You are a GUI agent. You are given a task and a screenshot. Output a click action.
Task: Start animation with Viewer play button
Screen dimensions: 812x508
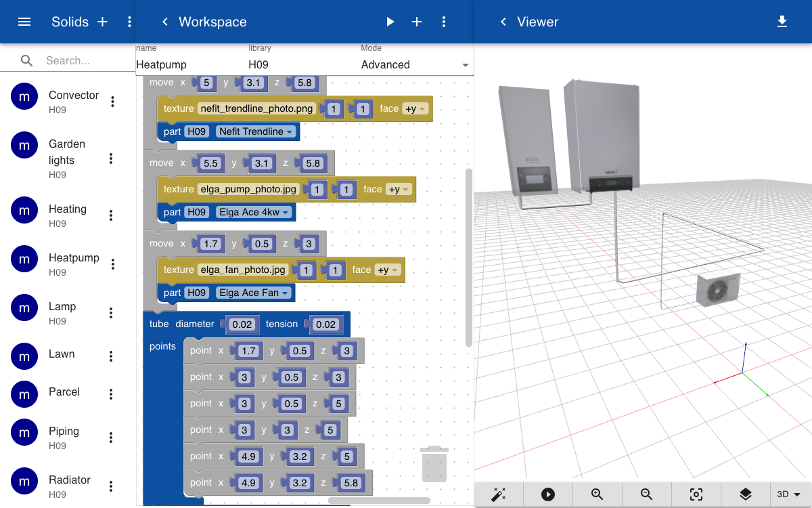(x=548, y=494)
